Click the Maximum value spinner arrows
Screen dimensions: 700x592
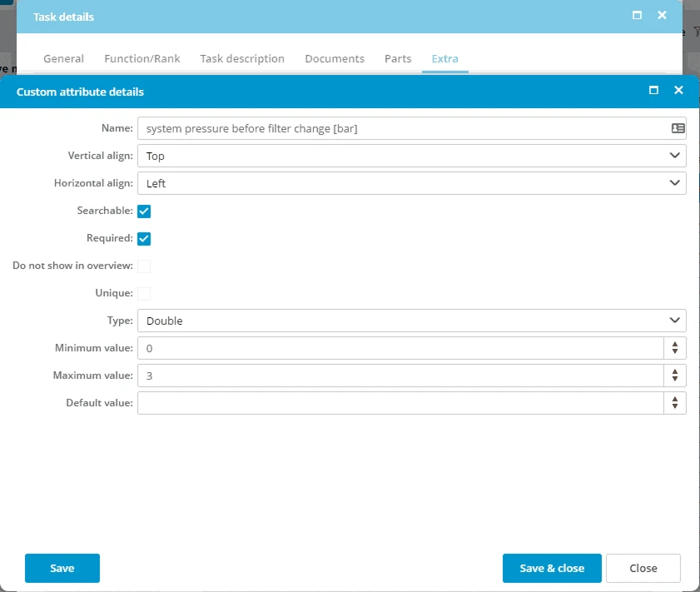[x=675, y=376]
